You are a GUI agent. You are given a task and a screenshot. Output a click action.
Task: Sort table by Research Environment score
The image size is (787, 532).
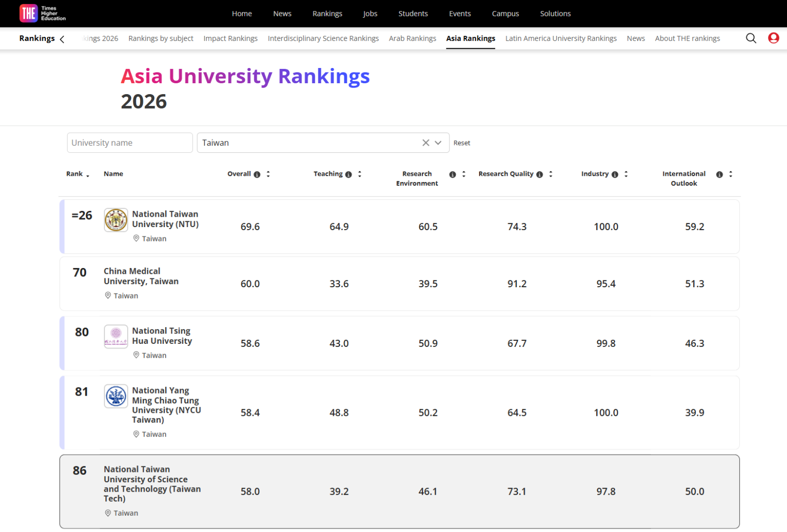464,174
